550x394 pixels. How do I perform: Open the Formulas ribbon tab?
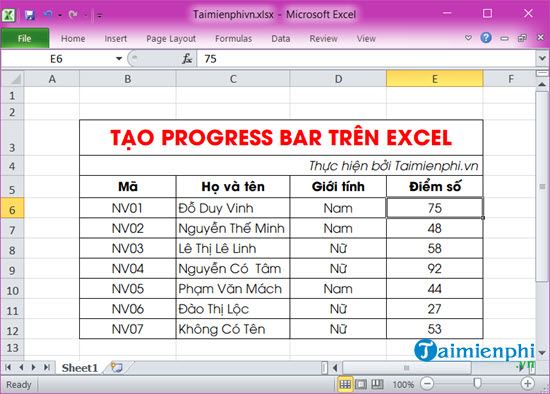tap(233, 39)
